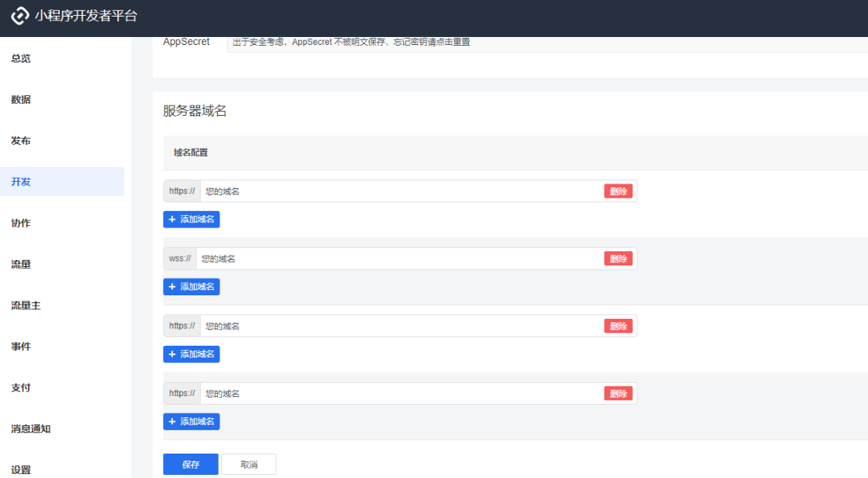This screenshot has height=478, width=868.
Task: Save the server domain configuration
Action: (x=190, y=464)
